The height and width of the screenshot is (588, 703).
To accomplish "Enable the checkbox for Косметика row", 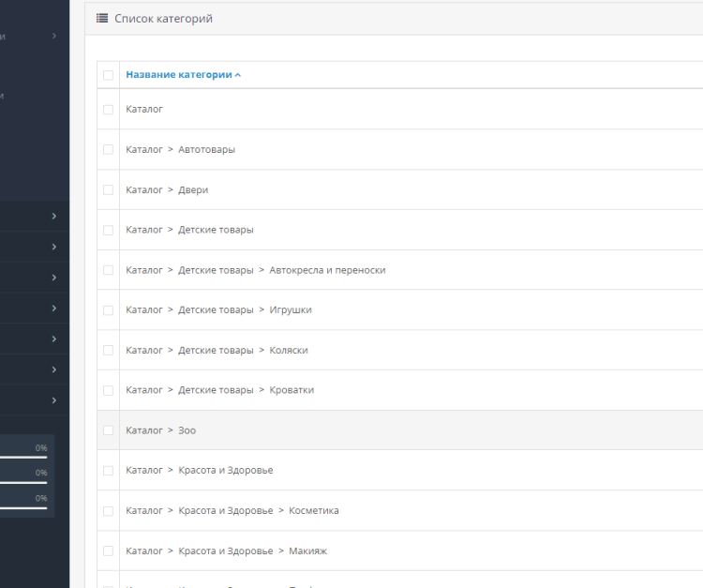I will 108,511.
